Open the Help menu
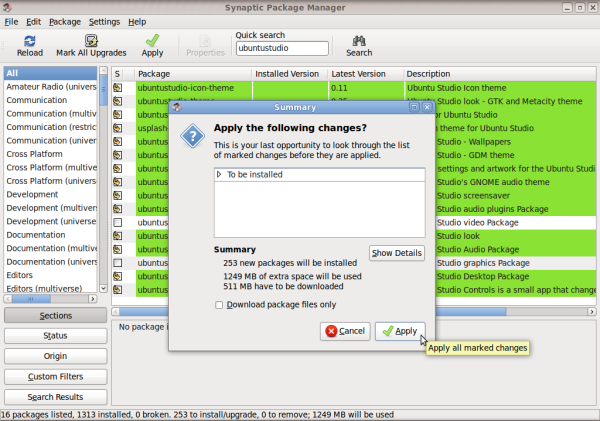The width and height of the screenshot is (600, 421). 137,22
